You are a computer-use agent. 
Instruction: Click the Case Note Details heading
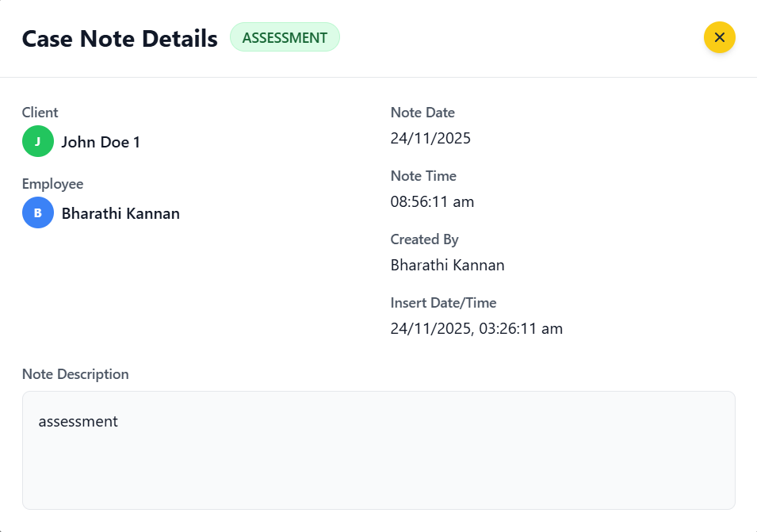point(120,38)
